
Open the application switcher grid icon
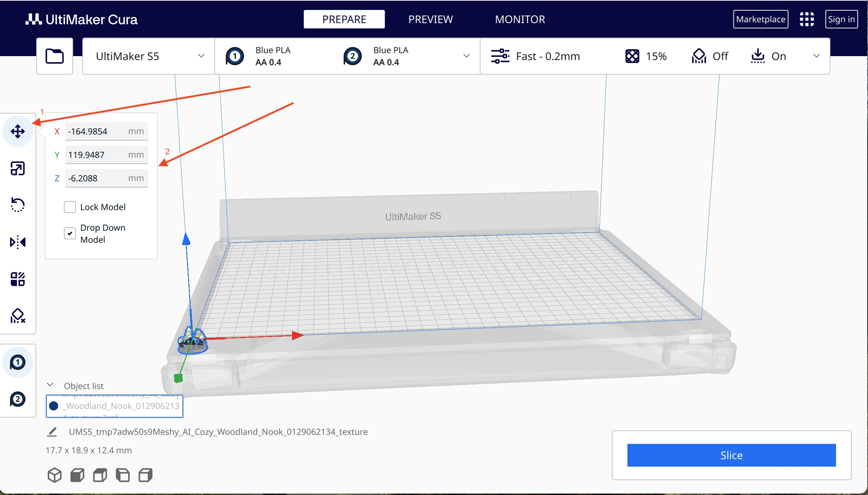pyautogui.click(x=807, y=19)
